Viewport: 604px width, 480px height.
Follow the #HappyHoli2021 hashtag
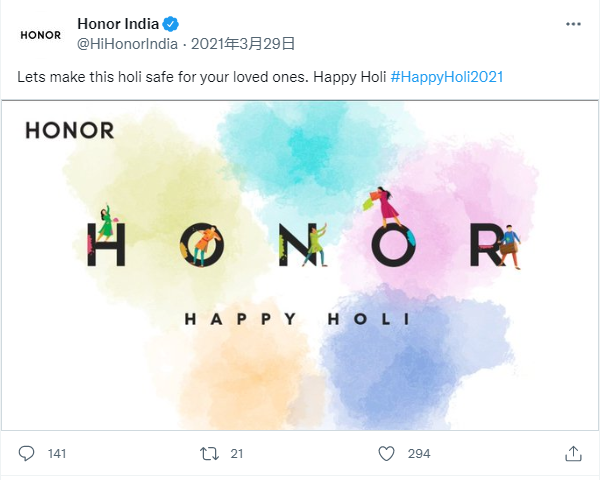pyautogui.click(x=446, y=76)
